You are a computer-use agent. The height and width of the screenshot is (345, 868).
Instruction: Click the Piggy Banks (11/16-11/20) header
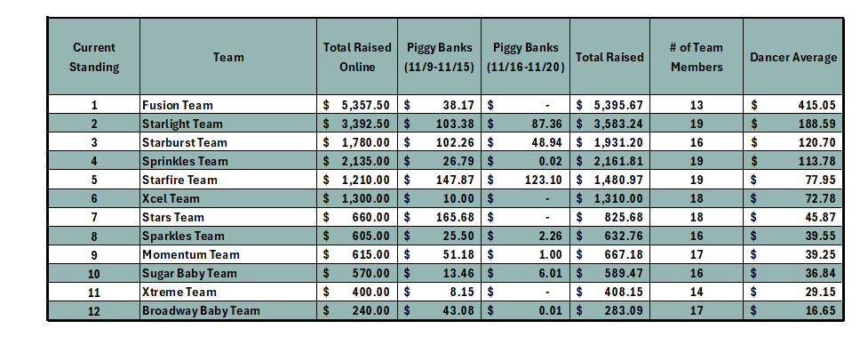pos(525,57)
